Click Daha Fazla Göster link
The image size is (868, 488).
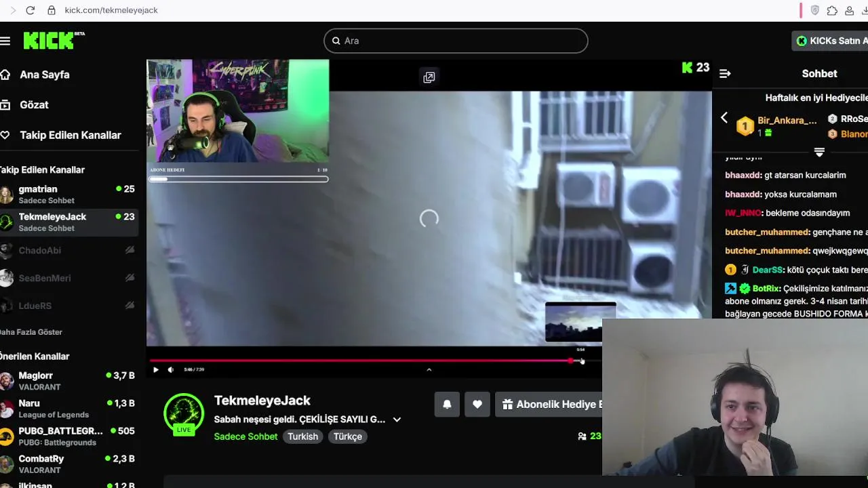pos(31,332)
